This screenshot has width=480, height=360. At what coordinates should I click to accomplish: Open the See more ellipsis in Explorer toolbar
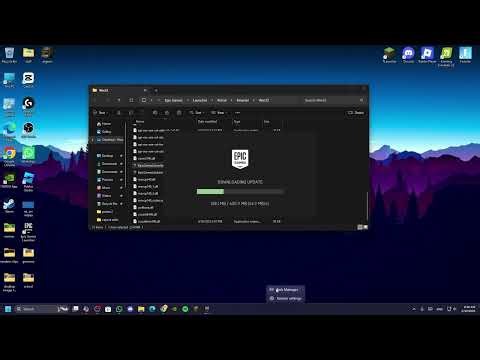237,113
